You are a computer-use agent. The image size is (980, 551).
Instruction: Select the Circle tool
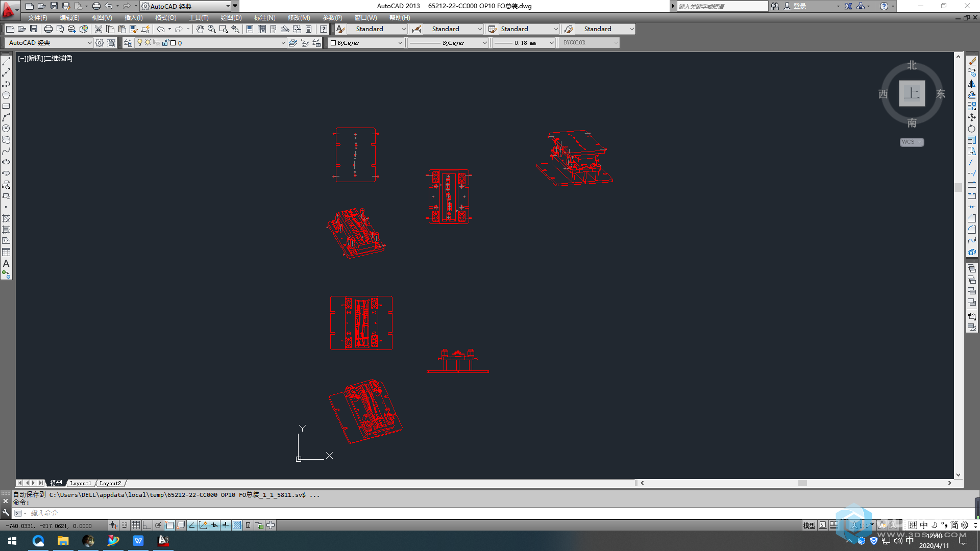coord(6,129)
